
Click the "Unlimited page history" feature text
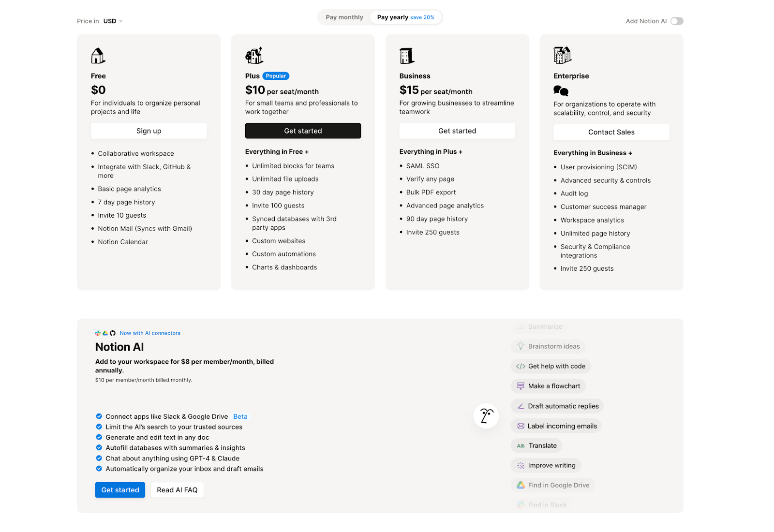[595, 234]
